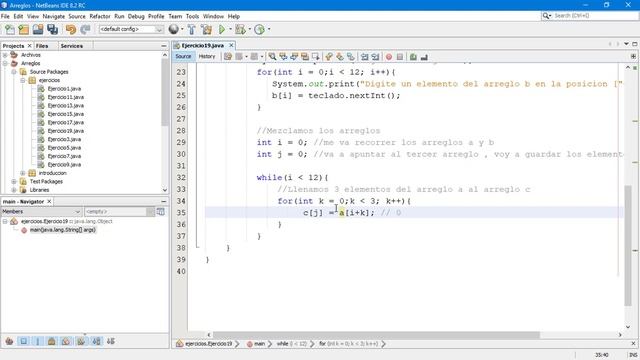Image resolution: width=640 pixels, height=360 pixels.
Task: Click the Toggle Highlight Search icon
Action: click(x=304, y=57)
